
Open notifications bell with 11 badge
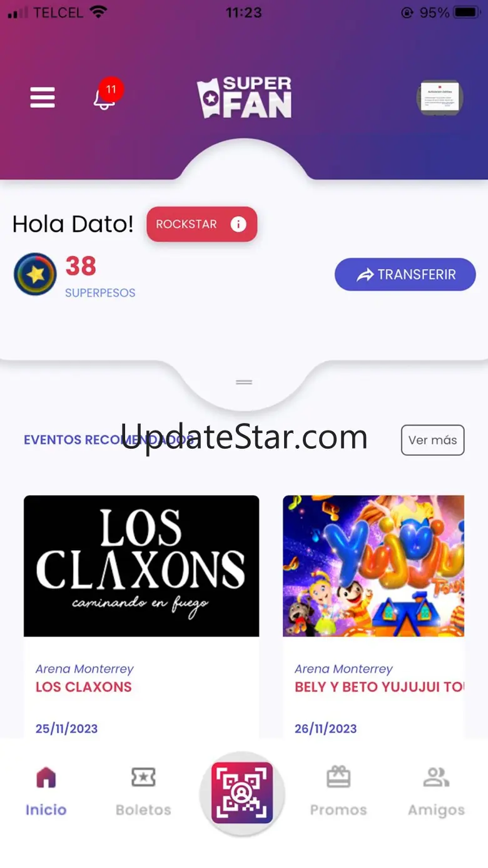108,95
